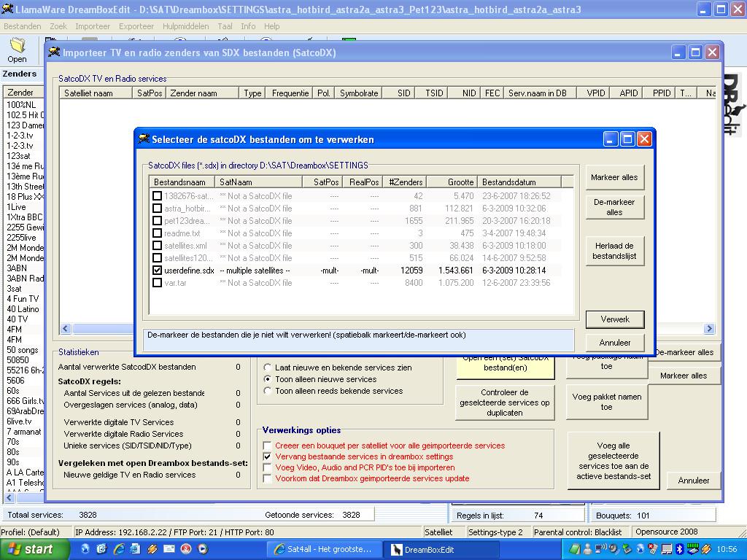Select 4 Fun TV in Zenders list
This screenshot has width=747, height=560.
point(24,298)
